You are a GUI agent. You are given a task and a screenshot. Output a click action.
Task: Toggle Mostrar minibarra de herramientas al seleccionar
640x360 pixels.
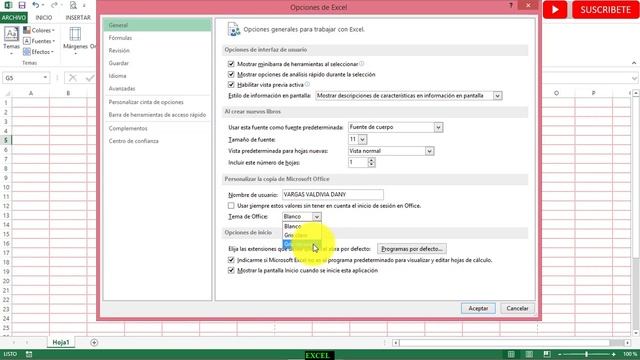(x=231, y=64)
